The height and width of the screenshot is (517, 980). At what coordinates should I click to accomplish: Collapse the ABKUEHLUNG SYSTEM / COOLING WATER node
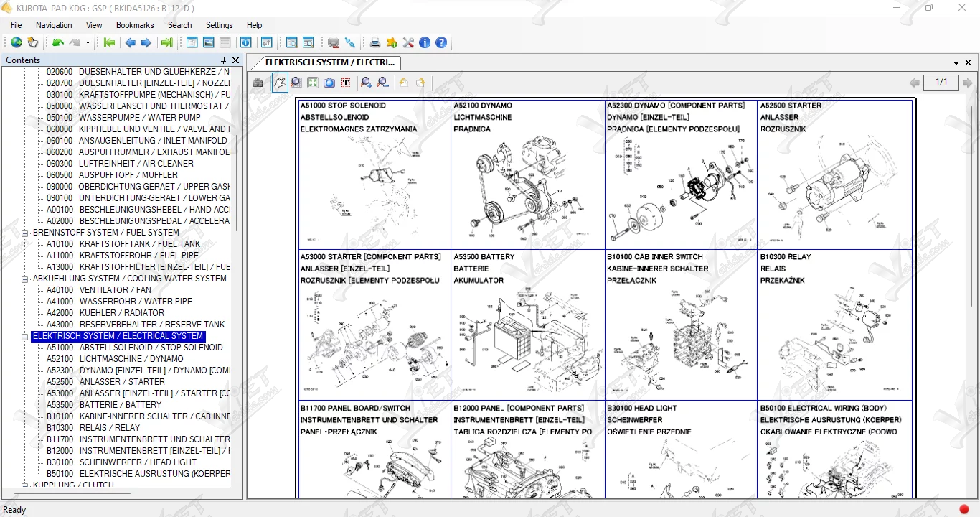(25, 279)
